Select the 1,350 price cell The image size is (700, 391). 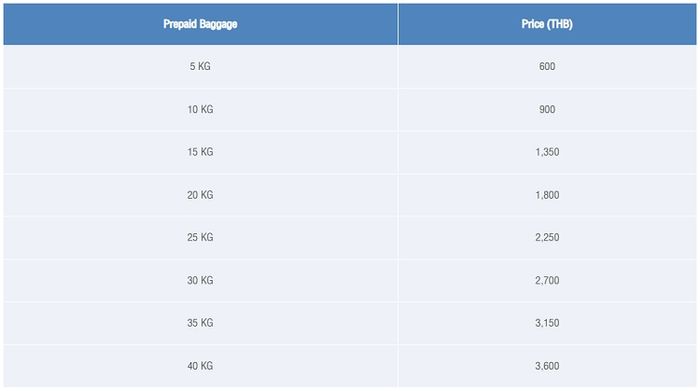pos(547,152)
